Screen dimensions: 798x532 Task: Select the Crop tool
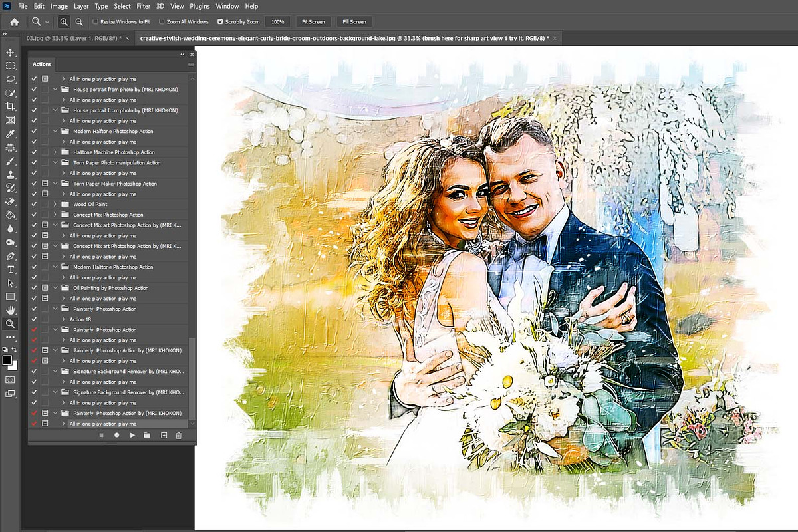[x=10, y=106]
